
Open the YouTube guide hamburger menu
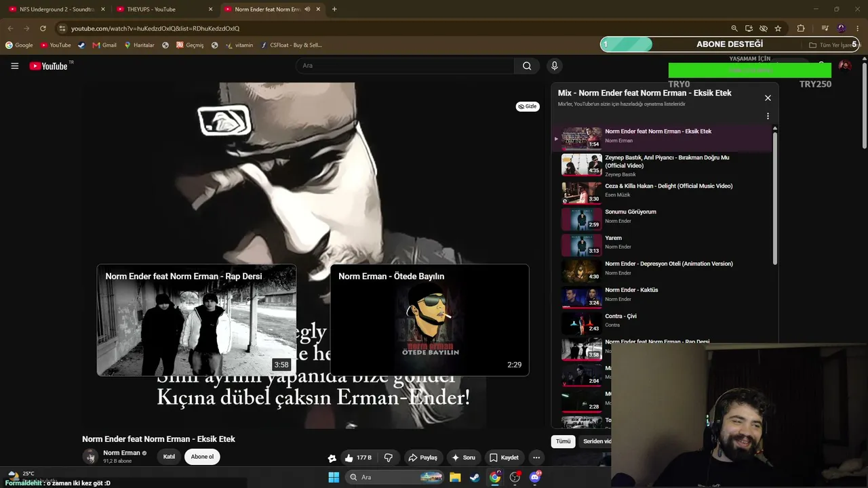14,66
